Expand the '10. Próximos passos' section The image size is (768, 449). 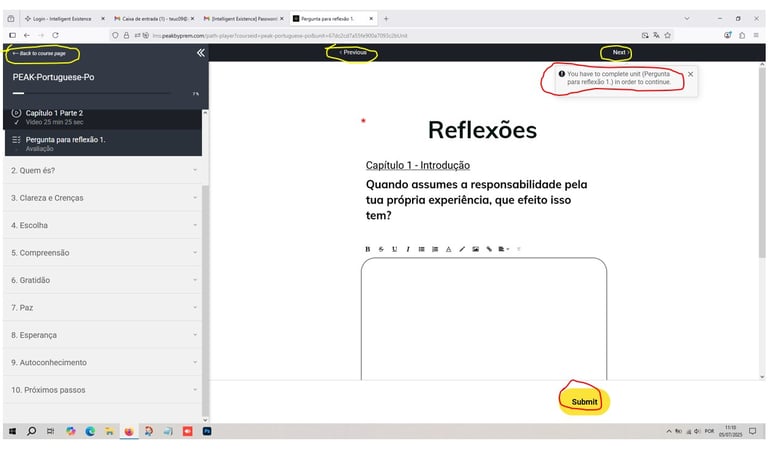103,390
